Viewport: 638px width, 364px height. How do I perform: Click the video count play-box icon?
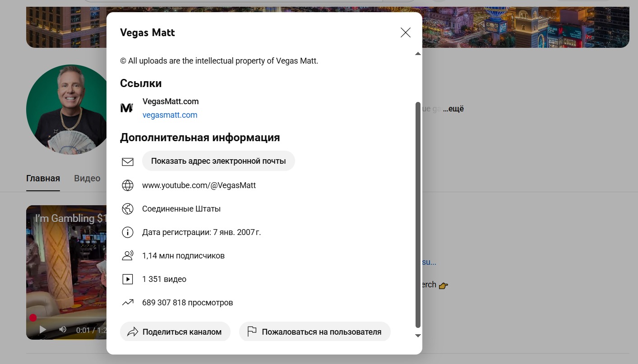click(128, 279)
